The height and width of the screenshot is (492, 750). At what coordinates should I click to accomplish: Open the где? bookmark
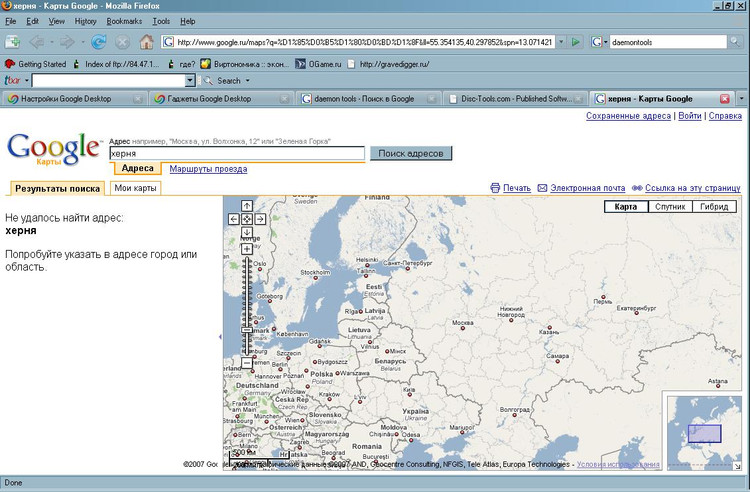pos(181,64)
